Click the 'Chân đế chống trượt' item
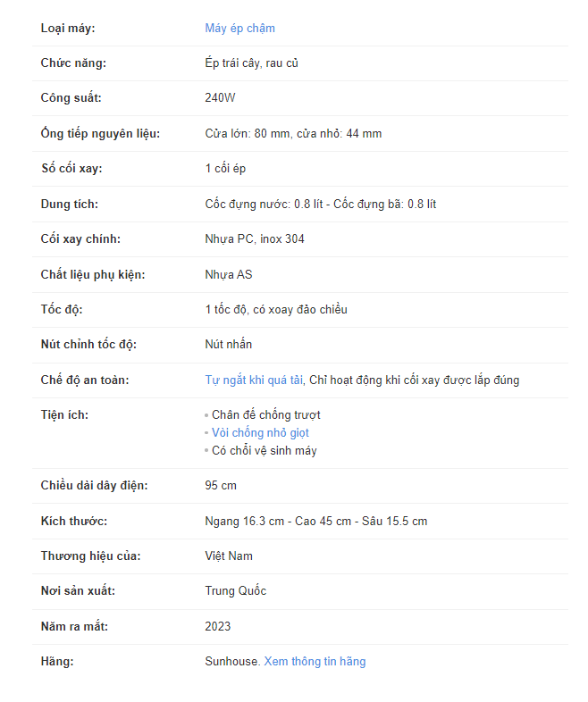This screenshot has width=588, height=702. (x=265, y=415)
